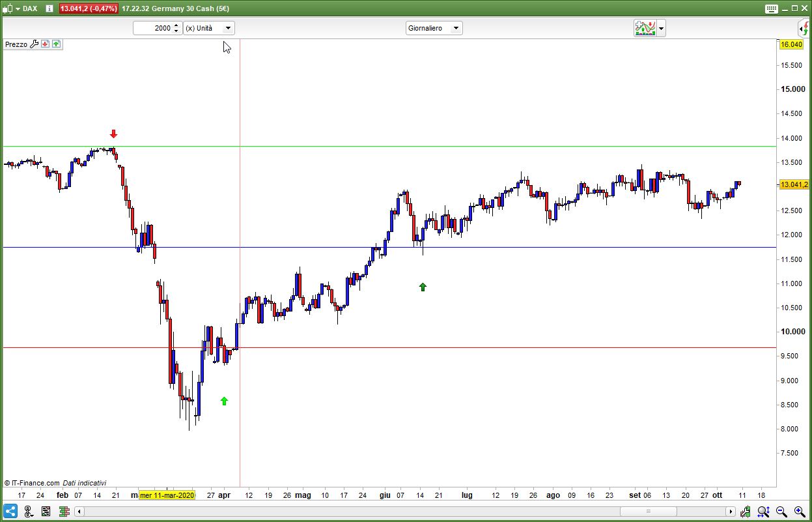Click the ott month label on time axis
This screenshot has height=522, width=812.
point(717,495)
